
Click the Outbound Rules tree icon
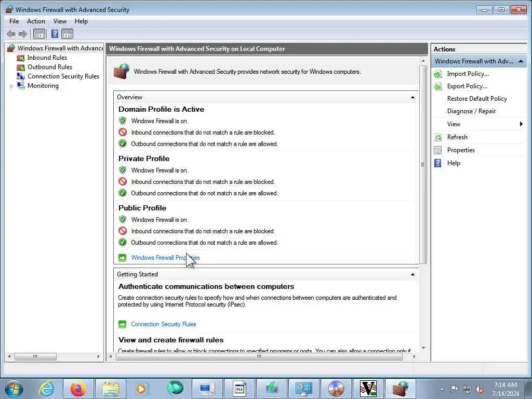21,67
